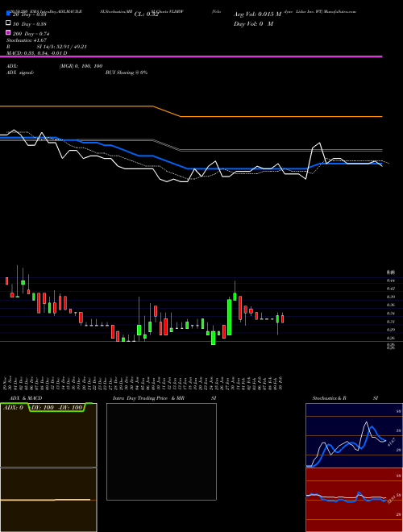Click the '20 Day = 0.33' legend label

click(30, 15)
